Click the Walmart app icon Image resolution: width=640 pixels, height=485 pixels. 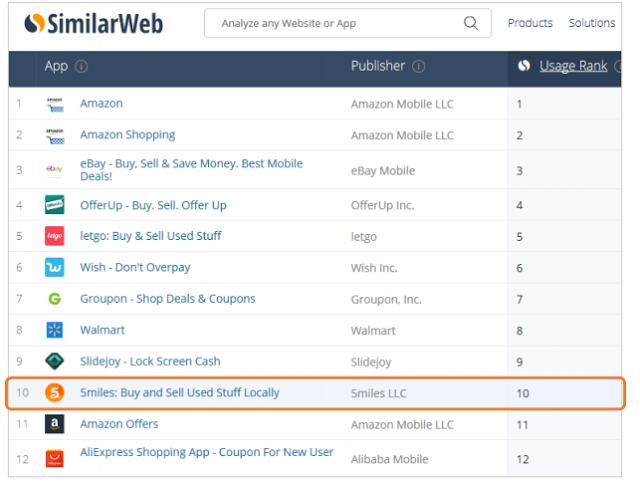55,330
